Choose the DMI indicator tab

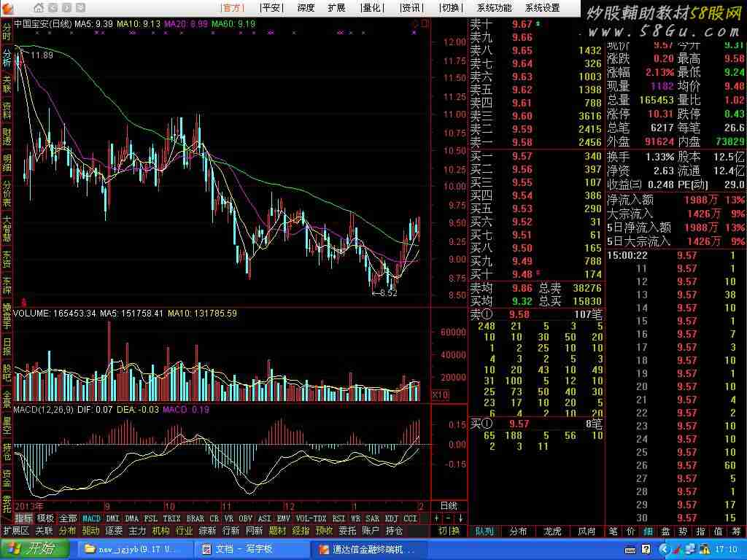[112, 518]
